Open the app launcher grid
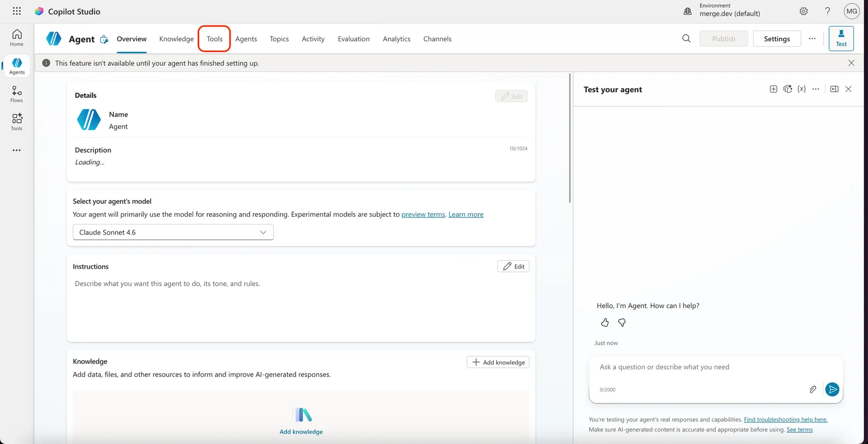 [17, 11]
